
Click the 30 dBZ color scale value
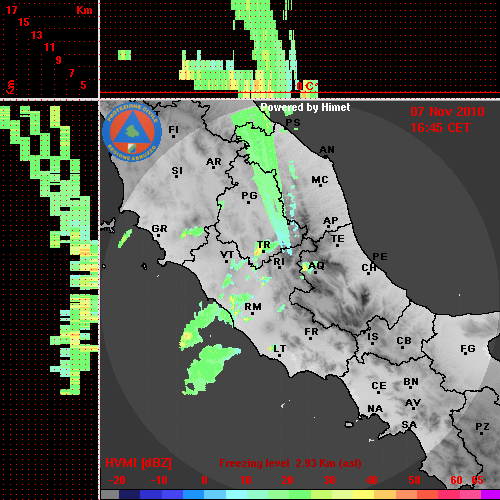(330, 480)
